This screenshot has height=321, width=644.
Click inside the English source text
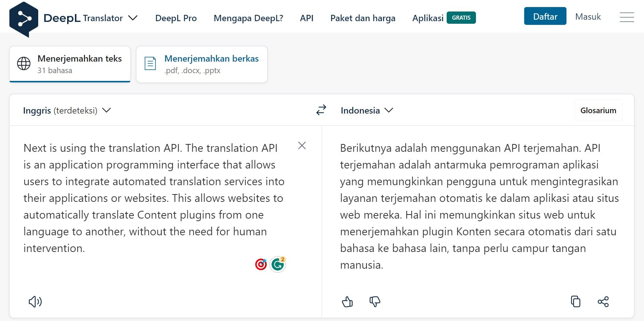click(x=154, y=198)
